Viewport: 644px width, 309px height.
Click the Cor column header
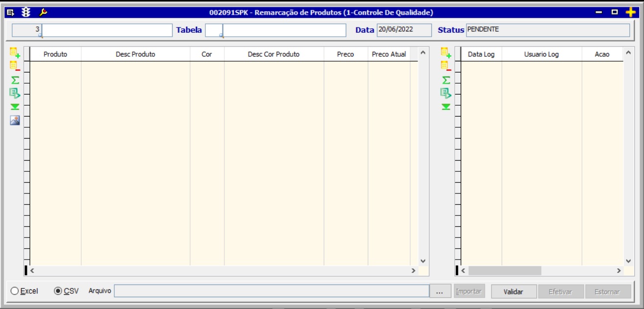pyautogui.click(x=207, y=54)
